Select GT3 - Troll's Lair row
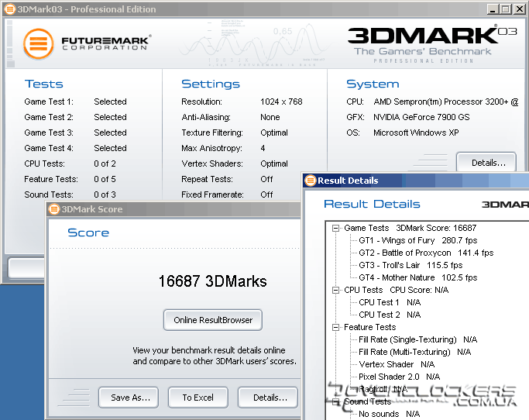The height and width of the screenshot is (420, 529). click(410, 265)
